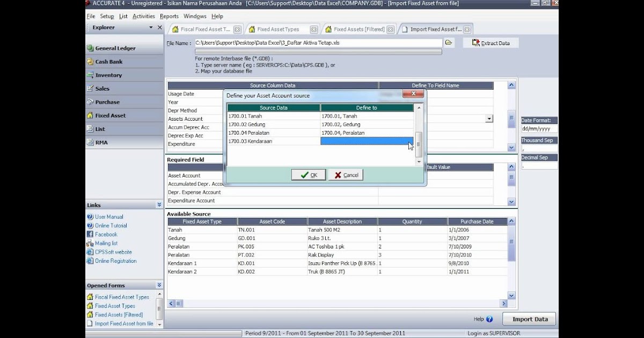This screenshot has height=338, width=644.
Task: Click the Import Data button
Action: tap(530, 319)
